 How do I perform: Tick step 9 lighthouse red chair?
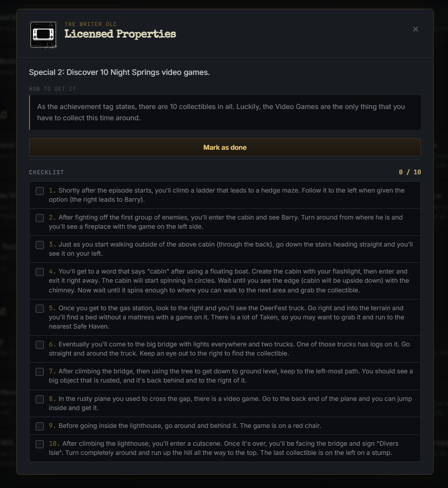pos(40,426)
